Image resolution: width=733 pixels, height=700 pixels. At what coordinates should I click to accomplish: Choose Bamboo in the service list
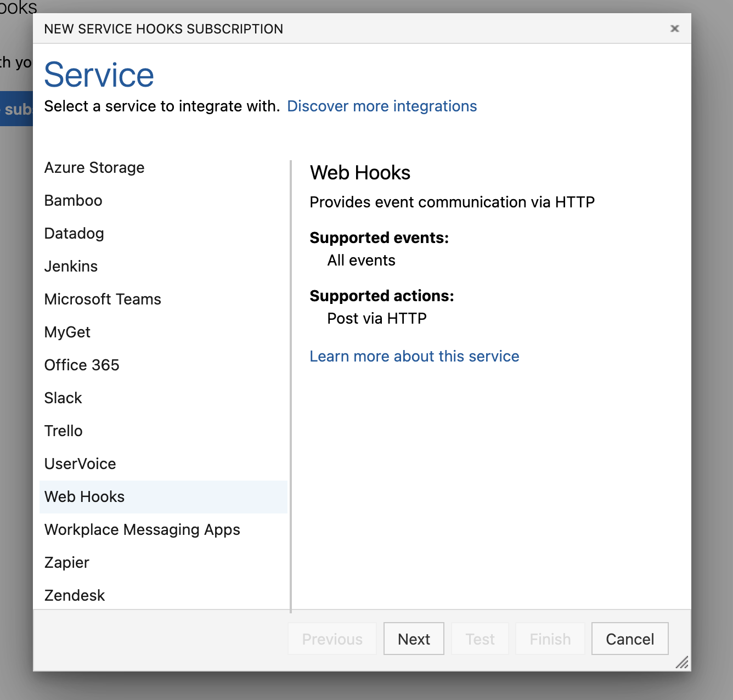click(x=74, y=200)
